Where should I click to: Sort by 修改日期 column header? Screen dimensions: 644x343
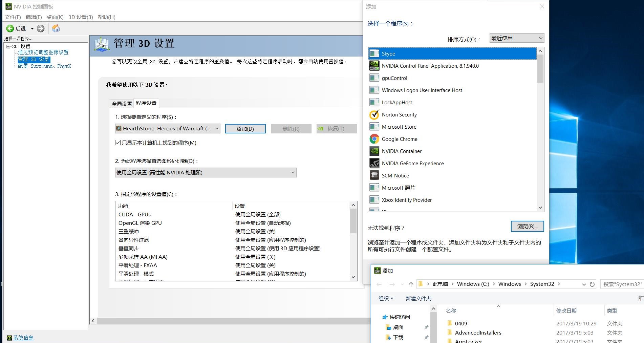point(566,310)
